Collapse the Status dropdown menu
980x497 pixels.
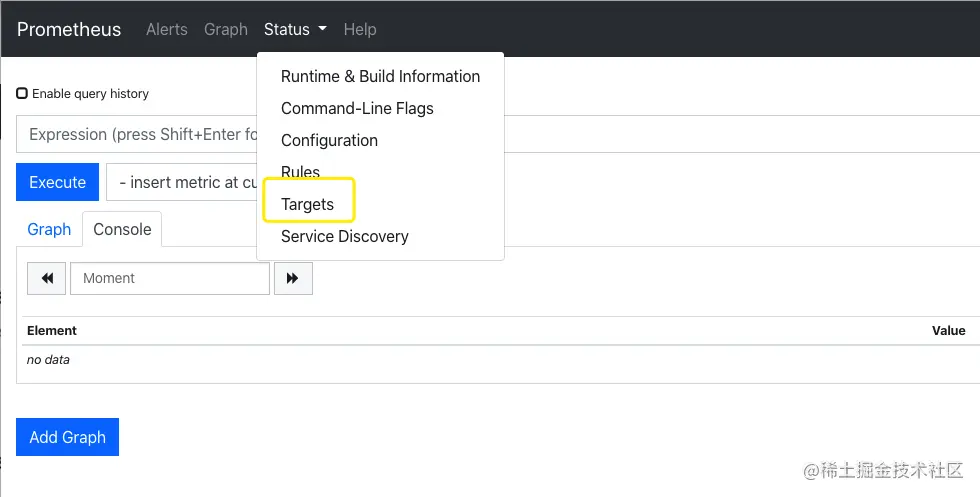coord(295,30)
